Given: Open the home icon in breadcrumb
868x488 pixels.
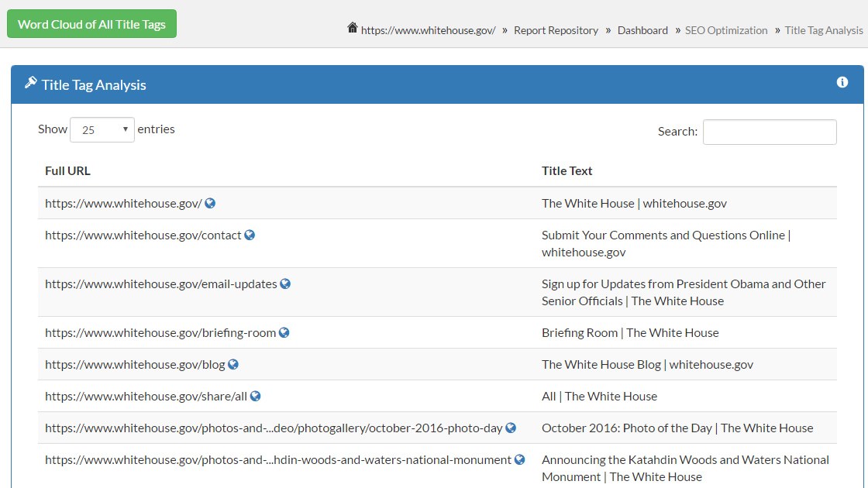Looking at the screenshot, I should (x=353, y=28).
